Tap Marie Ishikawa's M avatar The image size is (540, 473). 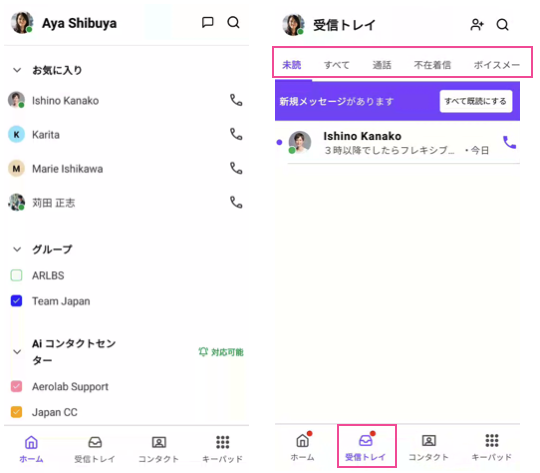point(16,168)
